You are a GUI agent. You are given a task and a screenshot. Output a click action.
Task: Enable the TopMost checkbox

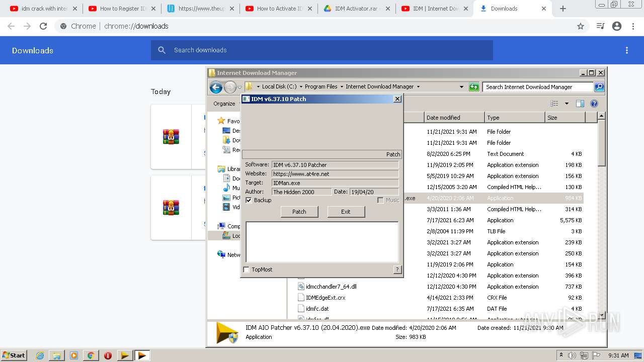(x=246, y=269)
